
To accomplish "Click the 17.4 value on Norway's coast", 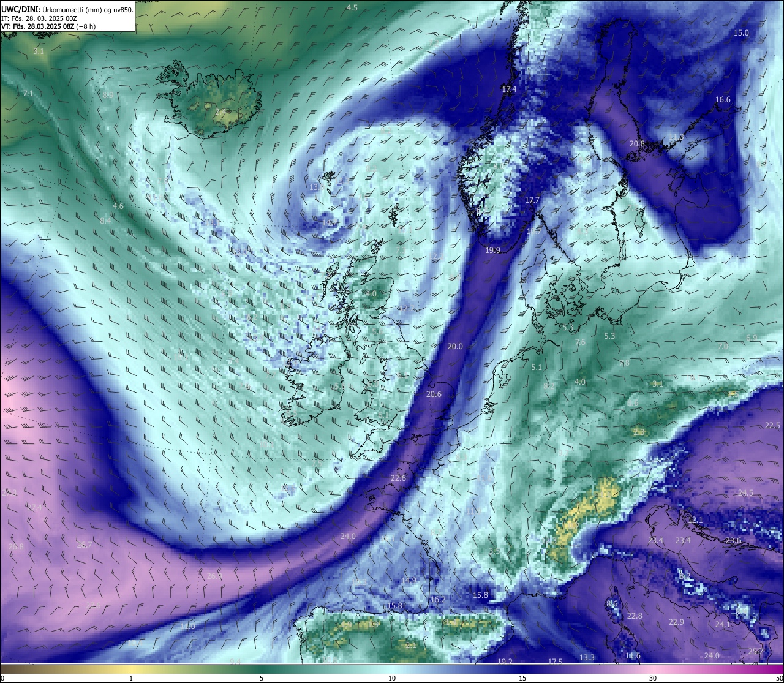I will 509,89.
